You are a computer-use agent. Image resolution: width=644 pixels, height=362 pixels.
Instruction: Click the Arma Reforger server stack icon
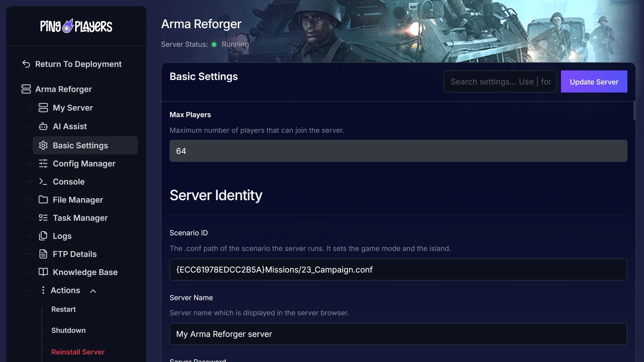point(26,89)
